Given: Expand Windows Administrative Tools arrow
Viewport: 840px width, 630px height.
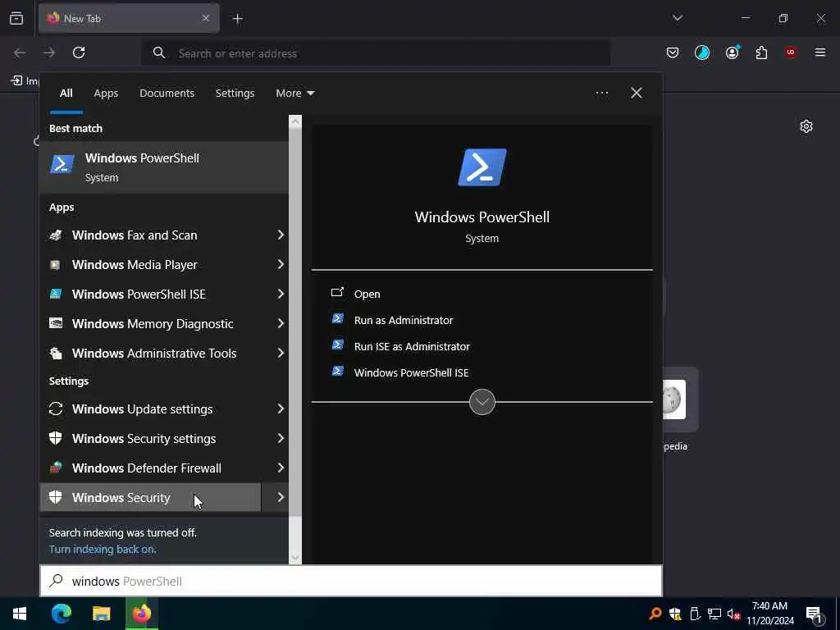Looking at the screenshot, I should (281, 353).
